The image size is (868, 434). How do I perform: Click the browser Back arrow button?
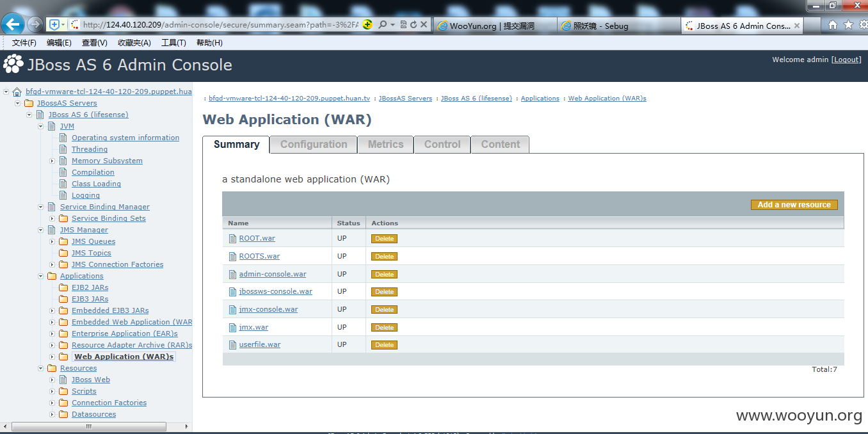pos(13,24)
